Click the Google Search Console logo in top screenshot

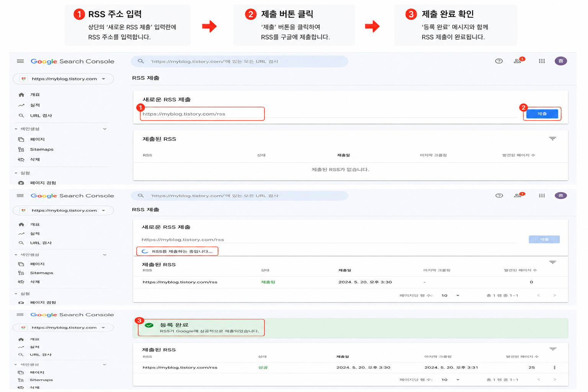point(72,61)
